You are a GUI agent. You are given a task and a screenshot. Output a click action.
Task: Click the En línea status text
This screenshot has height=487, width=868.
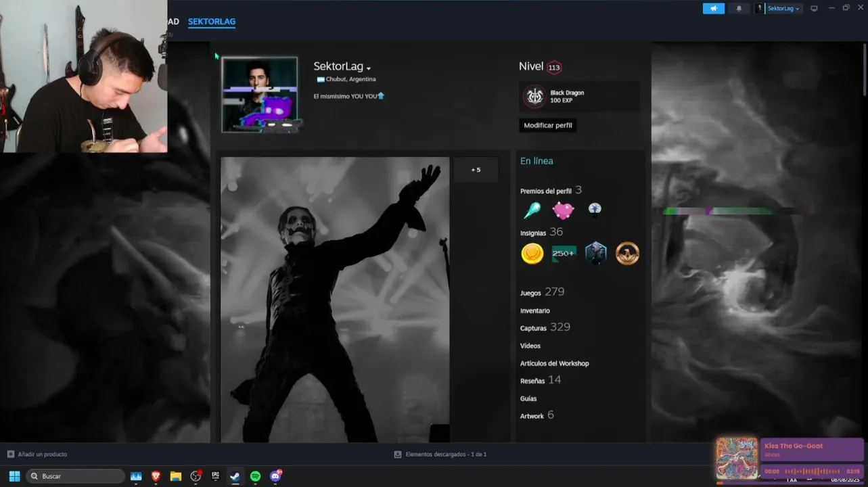[x=536, y=161]
